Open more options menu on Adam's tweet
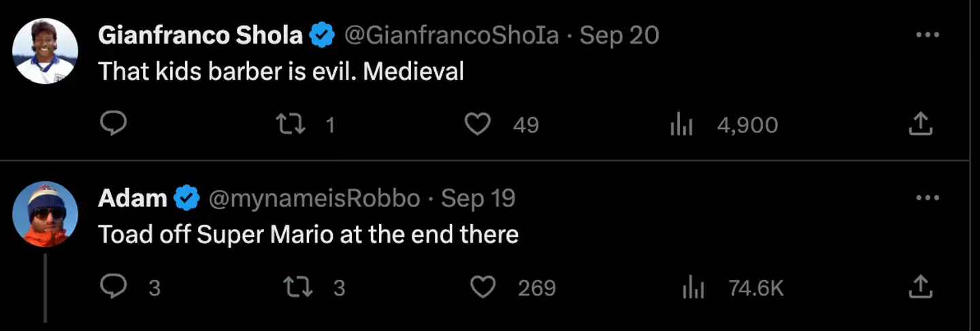Viewport: 980px width, 331px height. 928,198
